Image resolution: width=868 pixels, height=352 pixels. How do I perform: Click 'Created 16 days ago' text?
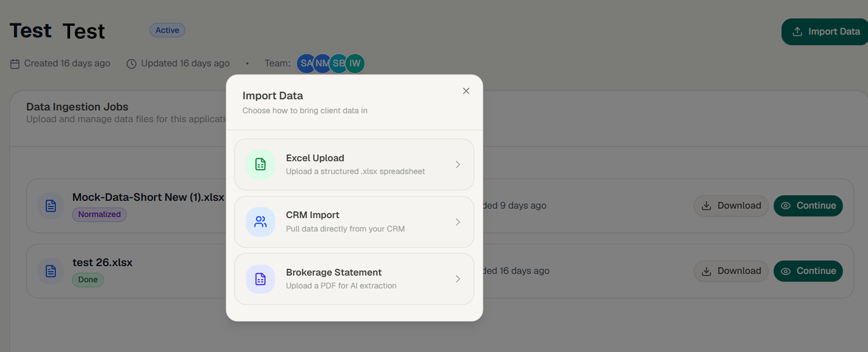click(67, 63)
